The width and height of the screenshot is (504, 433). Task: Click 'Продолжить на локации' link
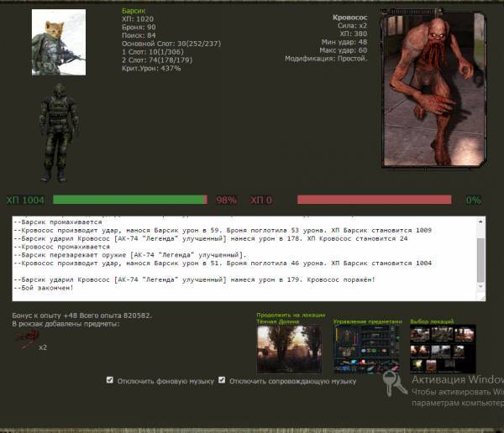tap(289, 316)
